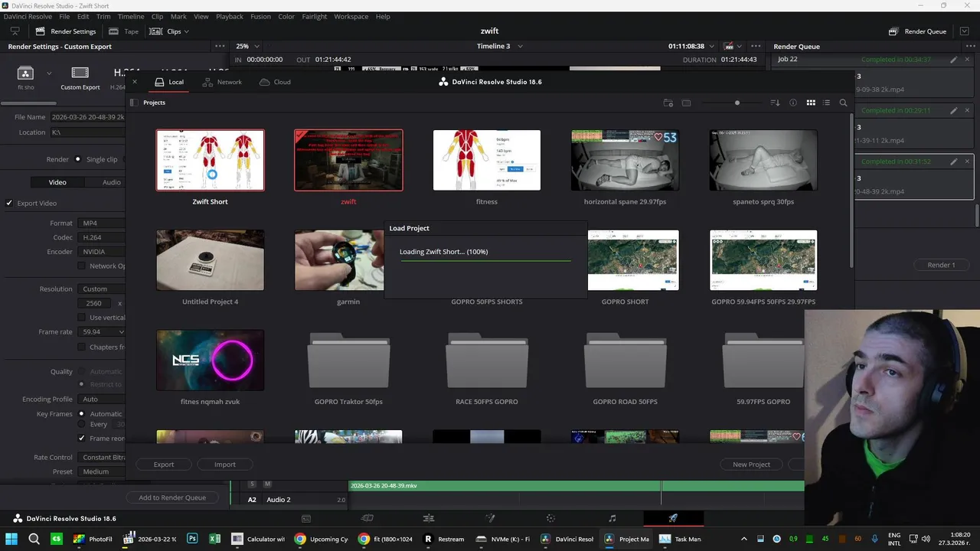The width and height of the screenshot is (980, 551).
Task: Open the Codec H.264 dropdown
Action: pyautogui.click(x=101, y=237)
